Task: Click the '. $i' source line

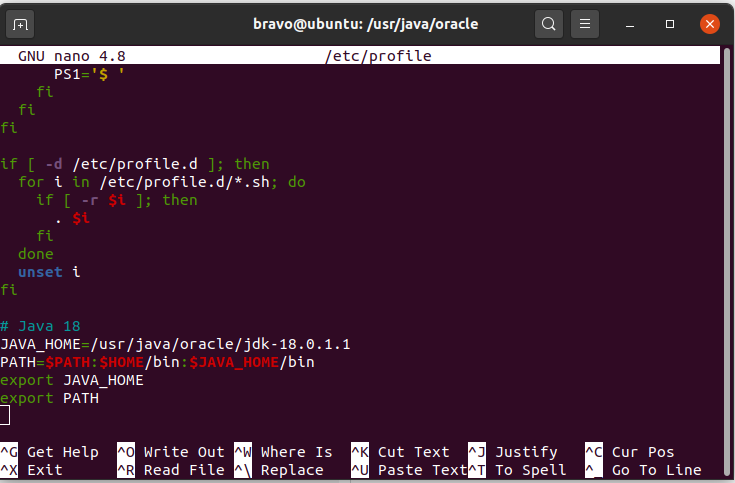Action: [x=72, y=218]
